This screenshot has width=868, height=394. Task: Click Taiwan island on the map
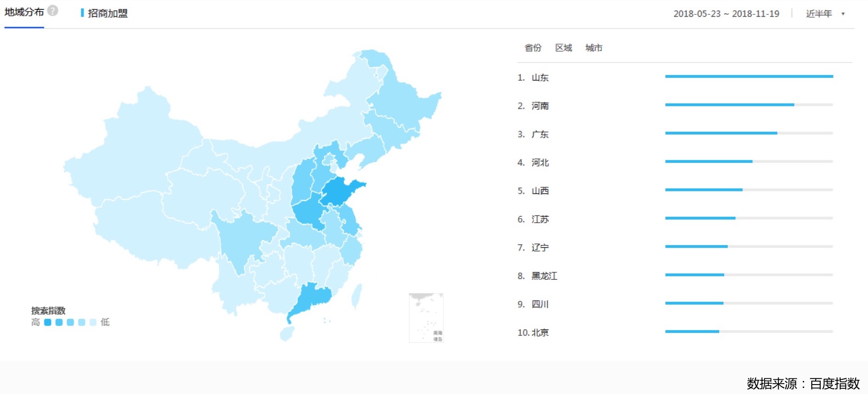(357, 296)
